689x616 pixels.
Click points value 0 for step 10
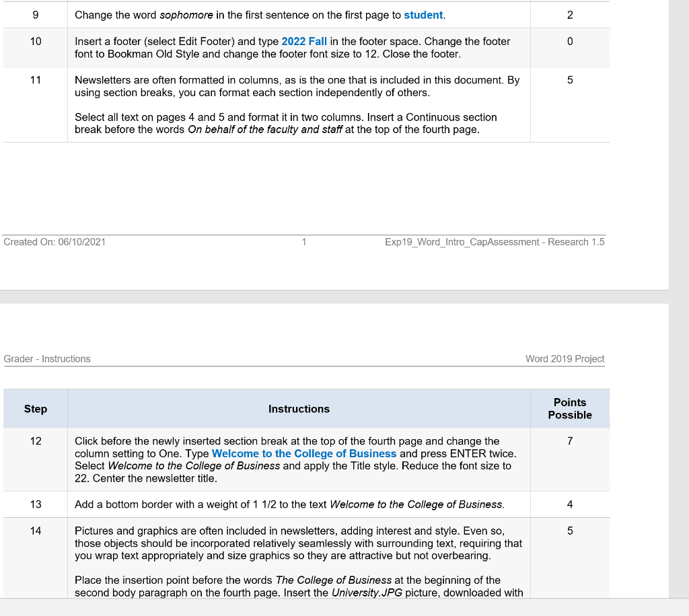[x=570, y=41]
